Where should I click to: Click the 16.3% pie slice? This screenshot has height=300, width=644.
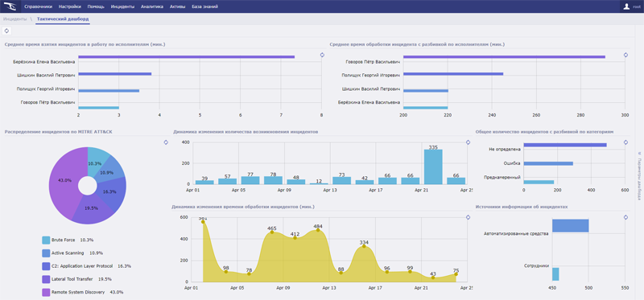pyautogui.click(x=110, y=191)
